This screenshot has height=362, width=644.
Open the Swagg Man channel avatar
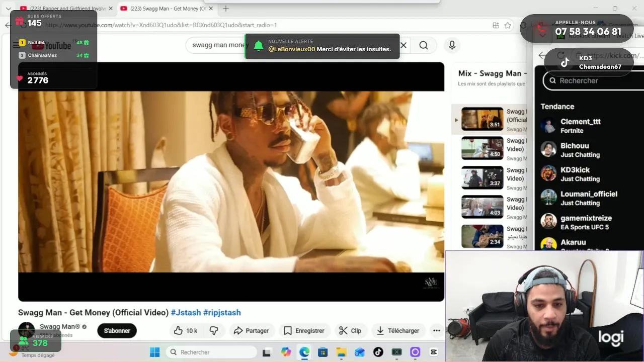26,330
